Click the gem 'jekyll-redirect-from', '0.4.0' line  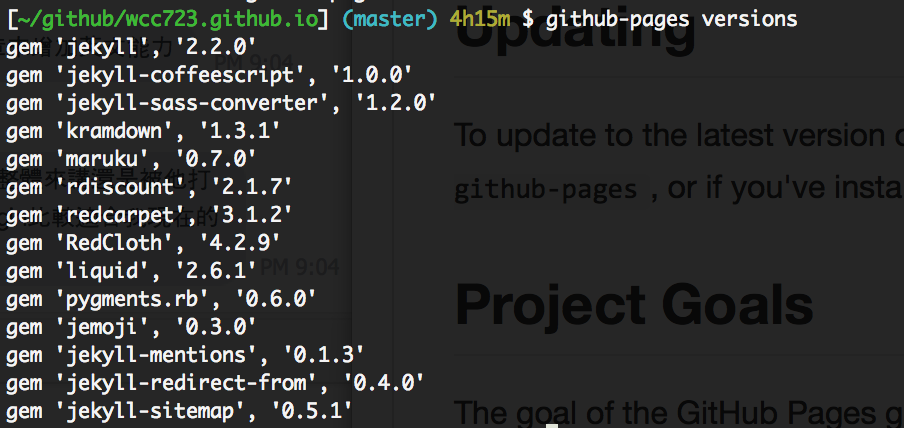click(215, 383)
